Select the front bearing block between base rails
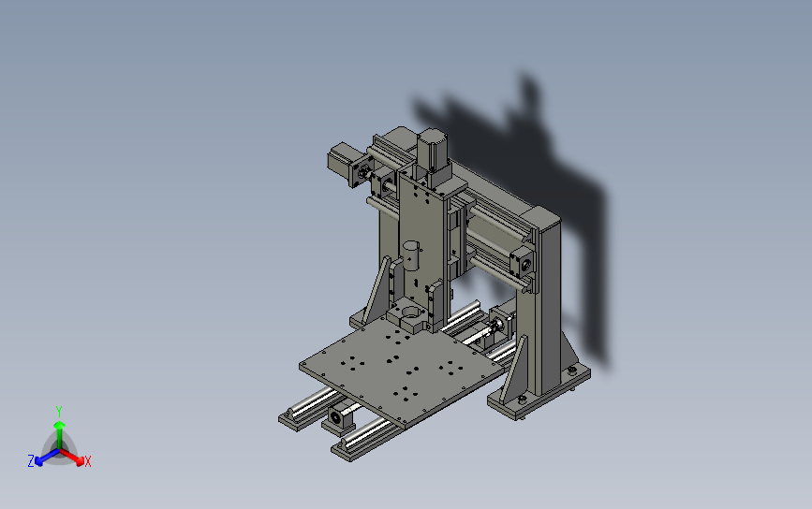 click(x=339, y=418)
